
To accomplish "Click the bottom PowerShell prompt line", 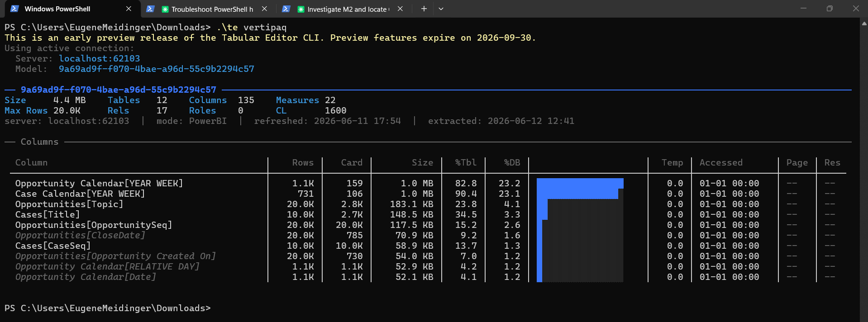I will tap(107, 308).
